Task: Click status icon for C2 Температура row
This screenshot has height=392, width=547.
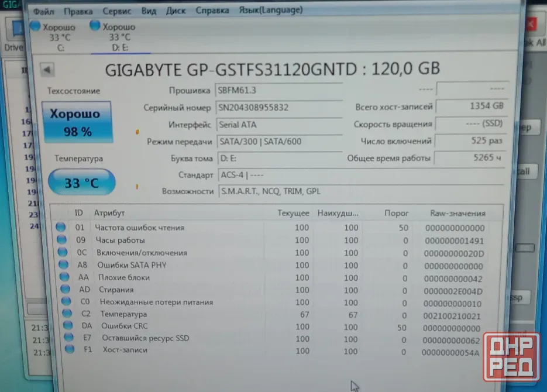Action: pos(67,313)
